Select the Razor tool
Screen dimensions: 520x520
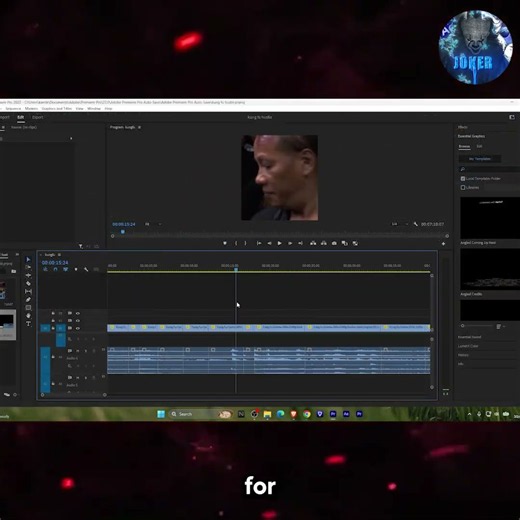point(28,283)
